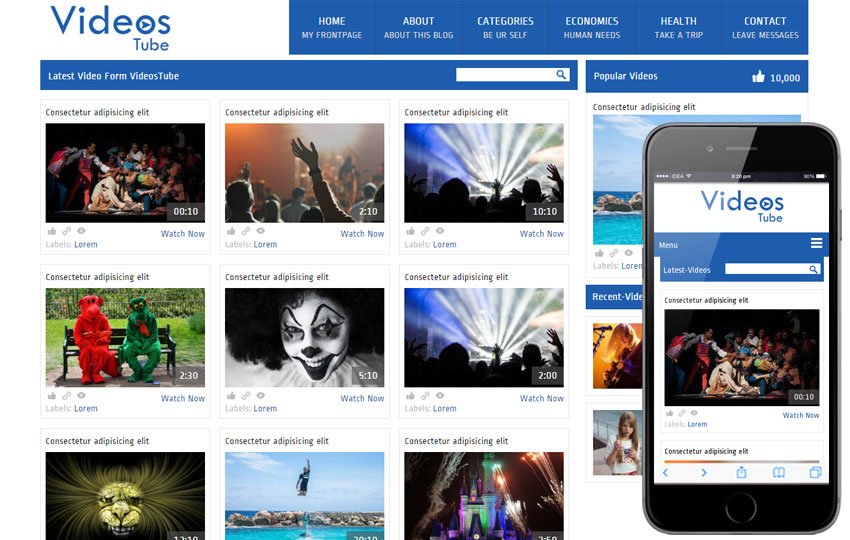Open the little girl thumbnail in Recent Videos
The height and width of the screenshot is (540, 850).
pos(617,442)
